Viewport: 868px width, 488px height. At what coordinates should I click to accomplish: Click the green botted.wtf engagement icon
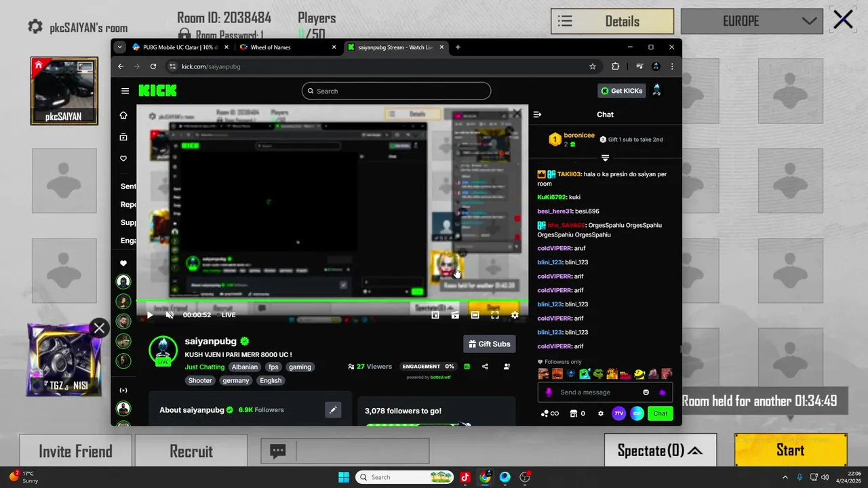point(467,367)
